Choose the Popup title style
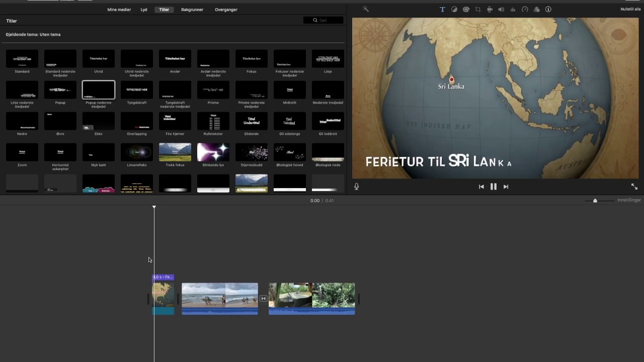This screenshot has width=644, height=362. [x=60, y=90]
